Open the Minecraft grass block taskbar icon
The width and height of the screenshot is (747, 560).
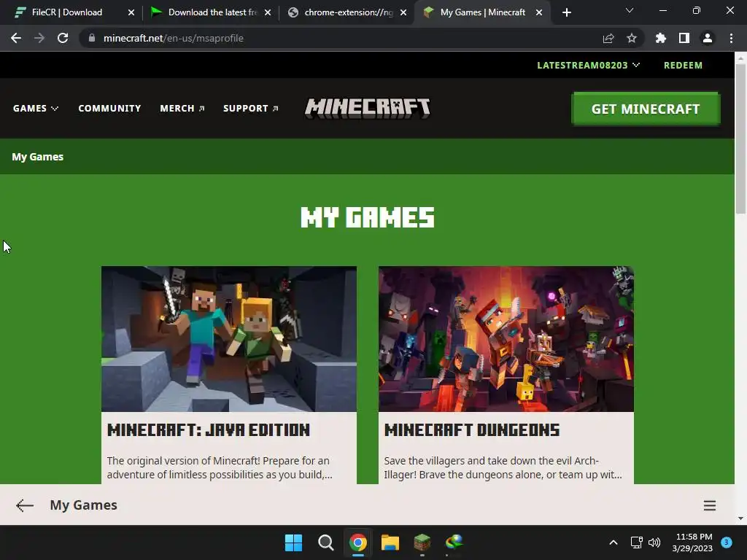pos(422,542)
